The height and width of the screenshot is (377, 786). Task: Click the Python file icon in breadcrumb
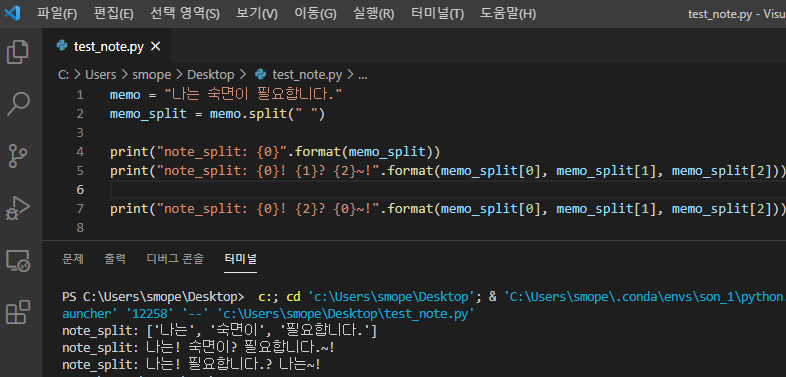(x=260, y=75)
